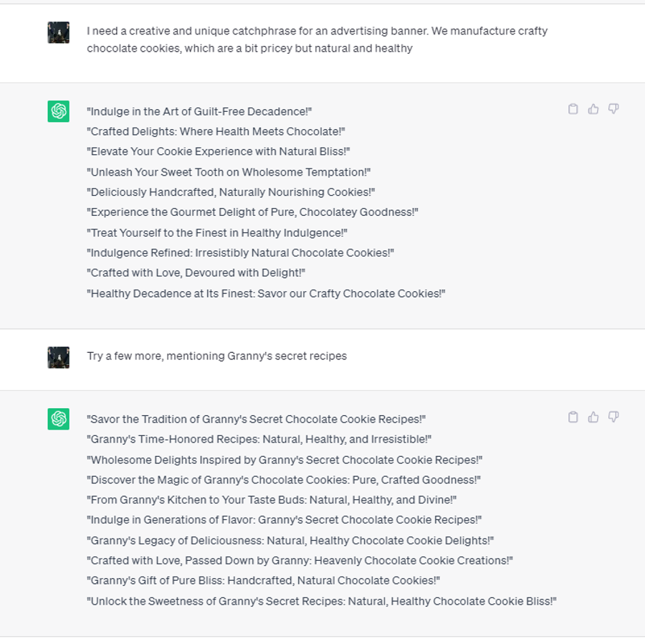Viewport: 645px width, 644px height.
Task: Click the "Indulge in the Art of Guilt-Free Decadence!" line
Action: [x=199, y=112]
